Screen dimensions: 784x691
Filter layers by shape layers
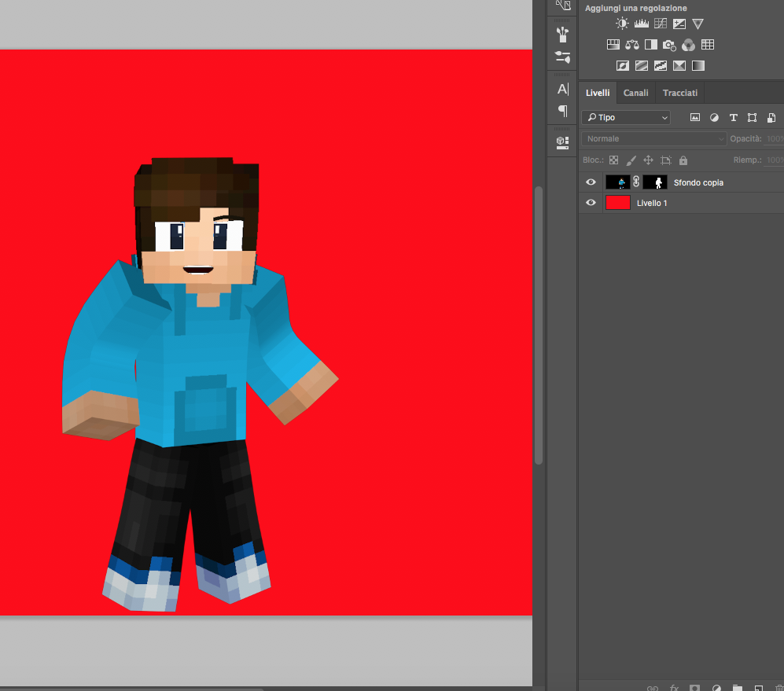point(752,117)
